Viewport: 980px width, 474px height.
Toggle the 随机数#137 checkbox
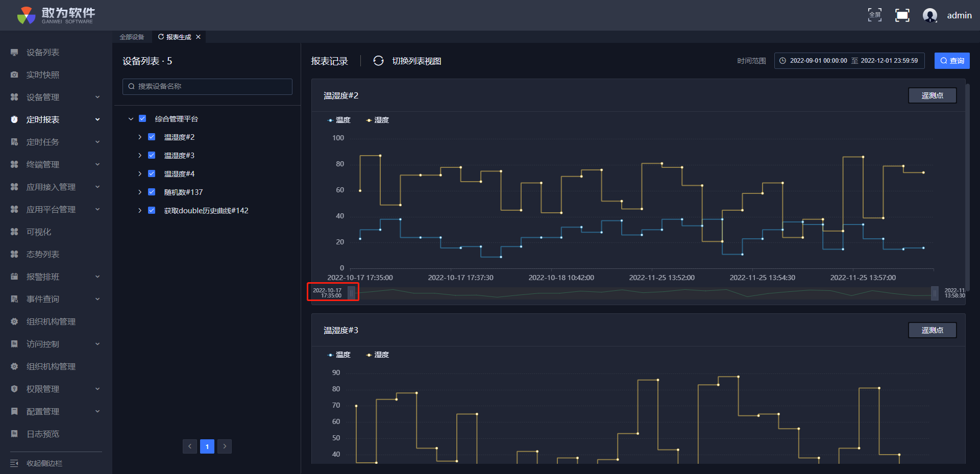point(152,192)
